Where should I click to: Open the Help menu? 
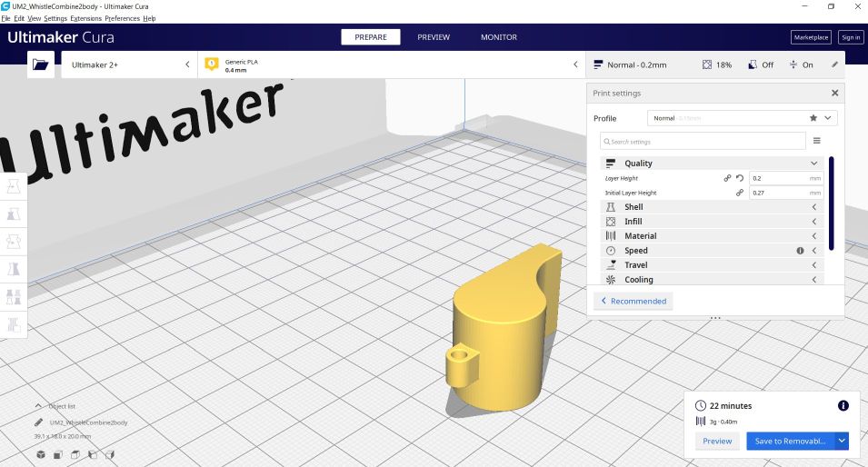click(x=149, y=18)
